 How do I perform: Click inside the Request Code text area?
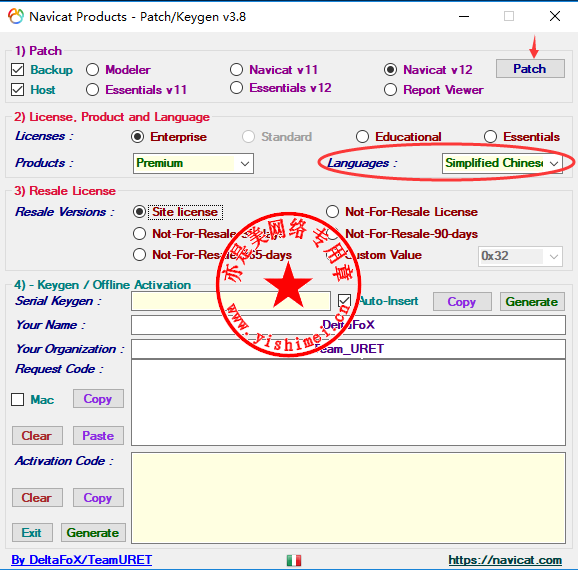[348, 403]
